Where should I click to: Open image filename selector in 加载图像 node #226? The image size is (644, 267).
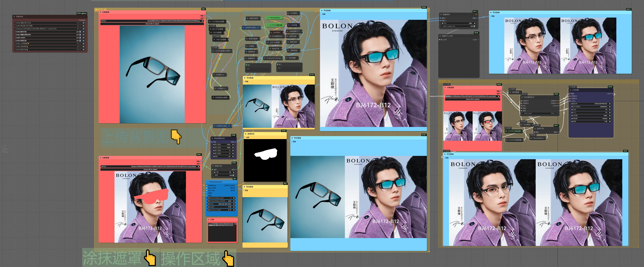(472, 96)
